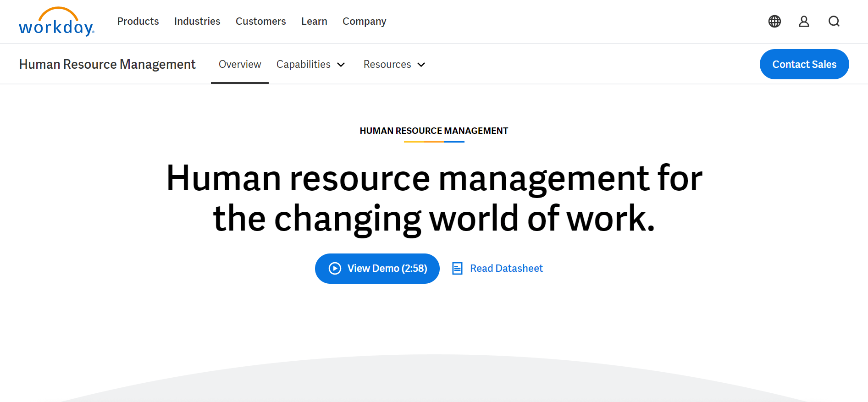Click the datasheet document icon

[457, 269]
